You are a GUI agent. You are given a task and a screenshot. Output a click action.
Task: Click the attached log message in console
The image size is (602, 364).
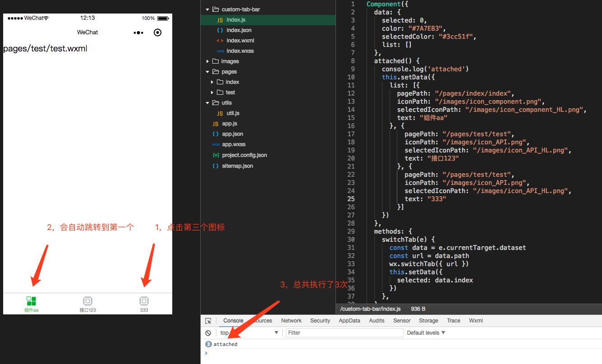[x=225, y=344]
